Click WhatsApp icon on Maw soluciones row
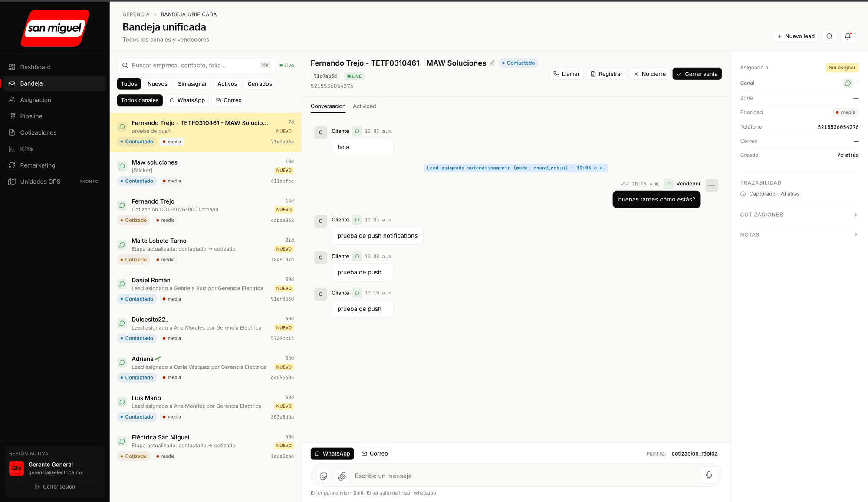868x502 pixels. pyautogui.click(x=122, y=166)
